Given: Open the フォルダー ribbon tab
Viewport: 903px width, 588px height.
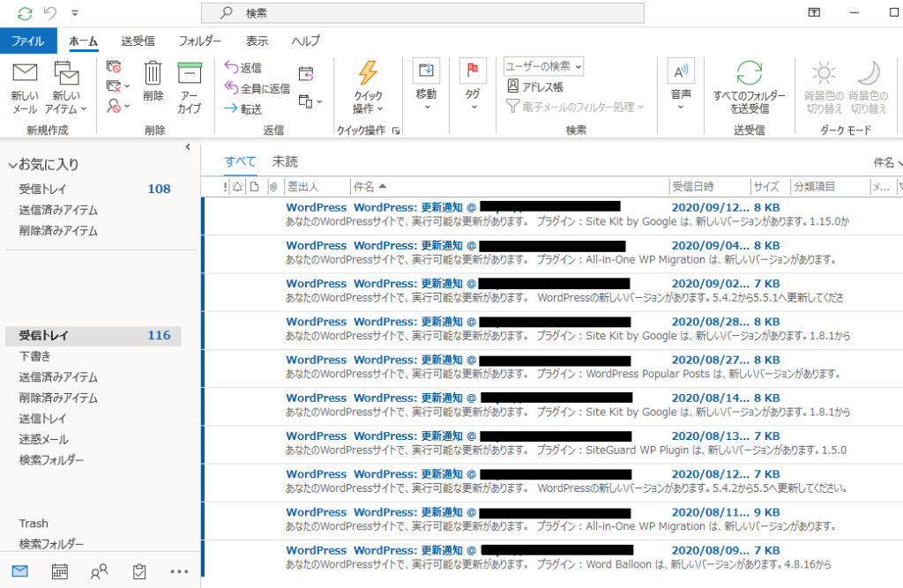Looking at the screenshot, I should pyautogui.click(x=200, y=41).
